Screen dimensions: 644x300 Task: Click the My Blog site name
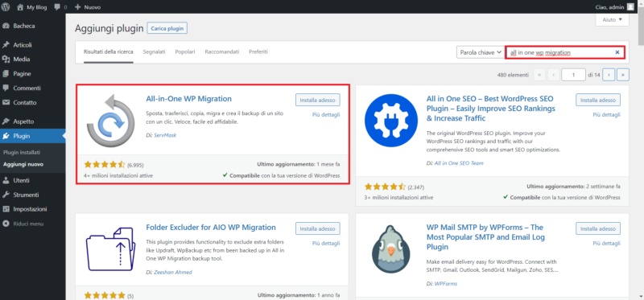pos(37,7)
